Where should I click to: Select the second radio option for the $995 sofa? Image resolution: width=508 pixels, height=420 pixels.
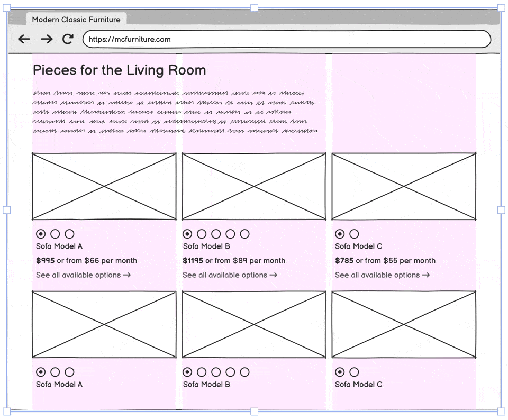(x=55, y=234)
